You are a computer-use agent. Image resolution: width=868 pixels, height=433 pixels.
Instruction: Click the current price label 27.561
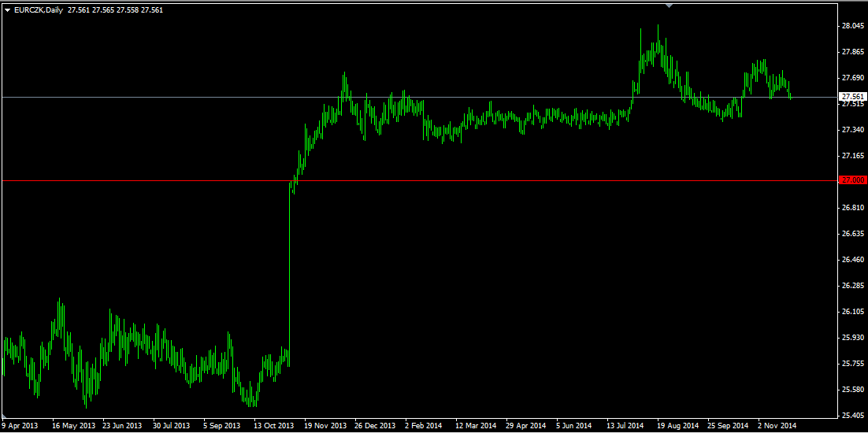[x=852, y=96]
